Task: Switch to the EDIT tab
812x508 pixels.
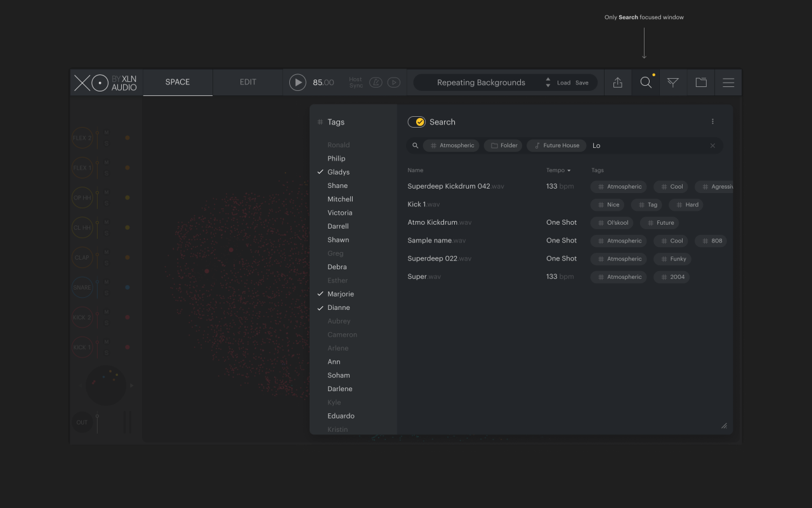Action: (x=247, y=83)
